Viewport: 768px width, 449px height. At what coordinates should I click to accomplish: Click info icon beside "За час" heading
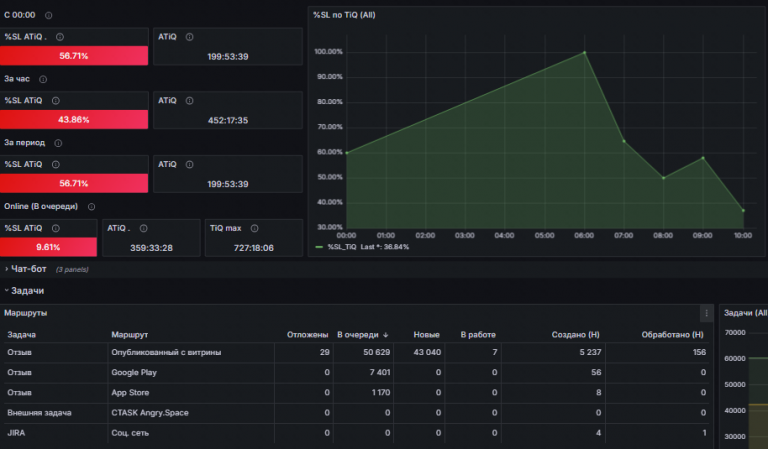(x=43, y=79)
